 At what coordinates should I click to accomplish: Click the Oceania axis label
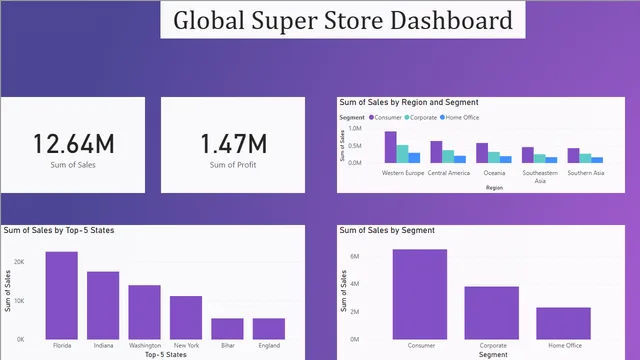(x=494, y=173)
